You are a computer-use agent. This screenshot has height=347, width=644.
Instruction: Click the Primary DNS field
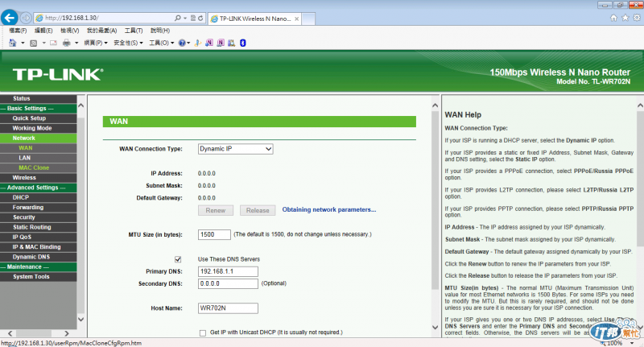coord(228,271)
